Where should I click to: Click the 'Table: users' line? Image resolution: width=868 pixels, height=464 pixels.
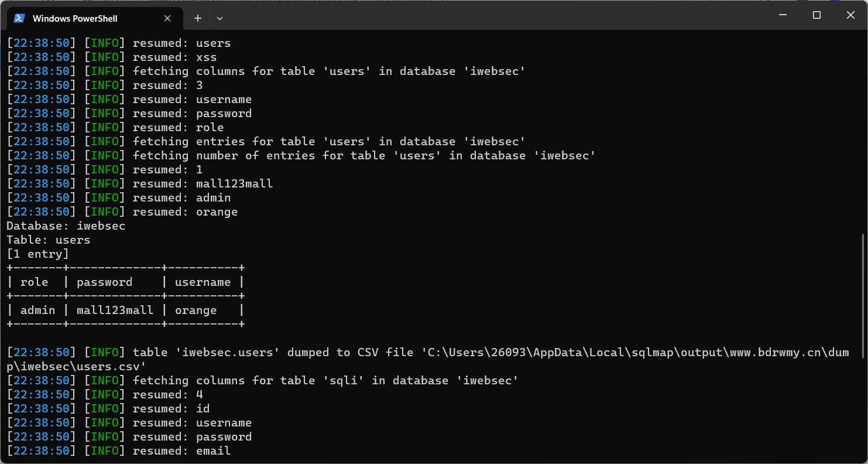click(48, 240)
